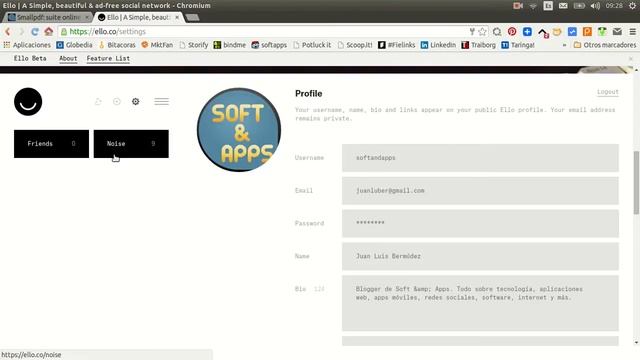This screenshot has width=640, height=360.
Task: Click the Logout link
Action: click(608, 92)
